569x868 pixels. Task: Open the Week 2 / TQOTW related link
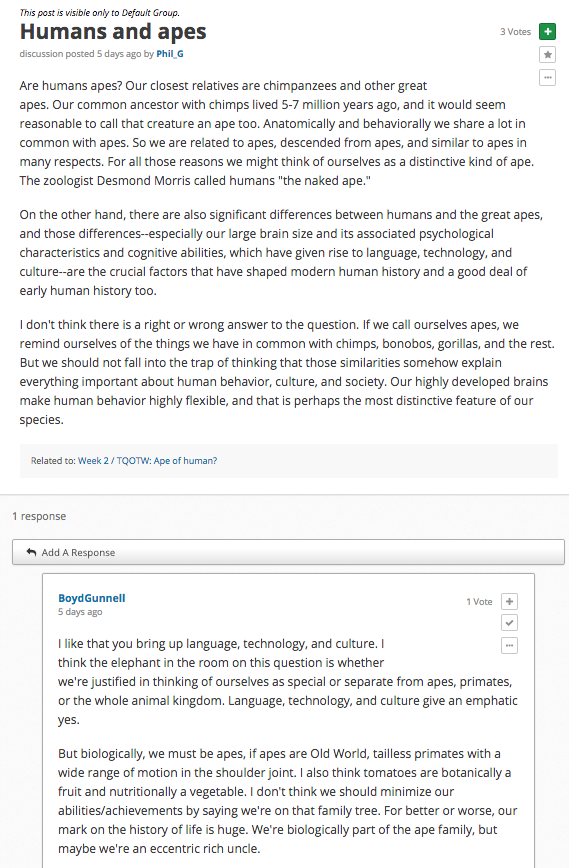coord(147,461)
